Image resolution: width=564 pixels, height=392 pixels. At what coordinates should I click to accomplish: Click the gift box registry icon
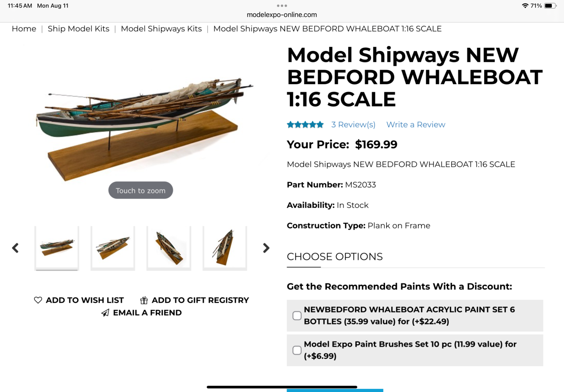(144, 300)
